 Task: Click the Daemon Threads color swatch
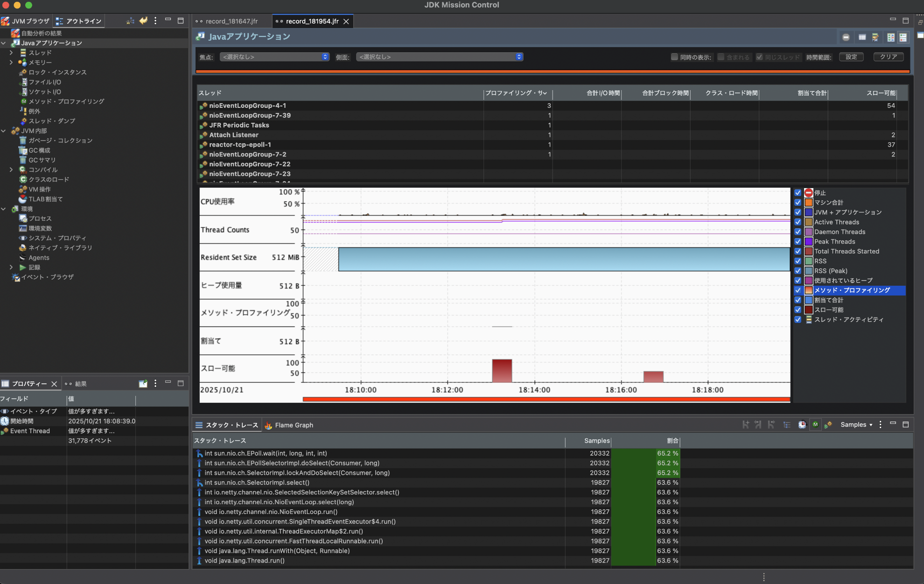(809, 232)
